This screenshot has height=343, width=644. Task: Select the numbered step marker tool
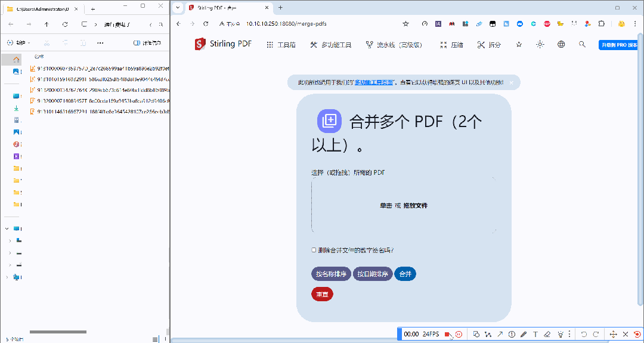click(x=512, y=335)
